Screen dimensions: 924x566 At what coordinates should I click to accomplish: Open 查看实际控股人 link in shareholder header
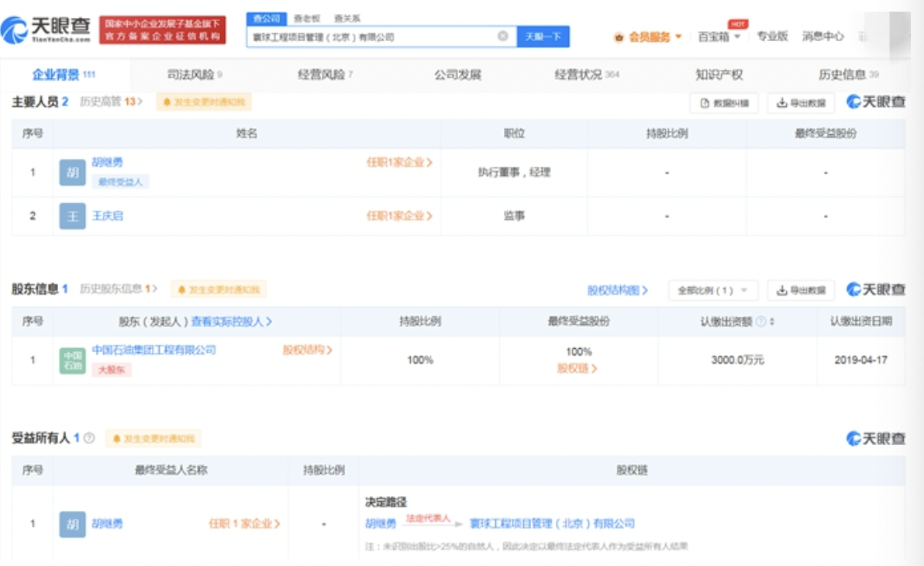click(232, 321)
